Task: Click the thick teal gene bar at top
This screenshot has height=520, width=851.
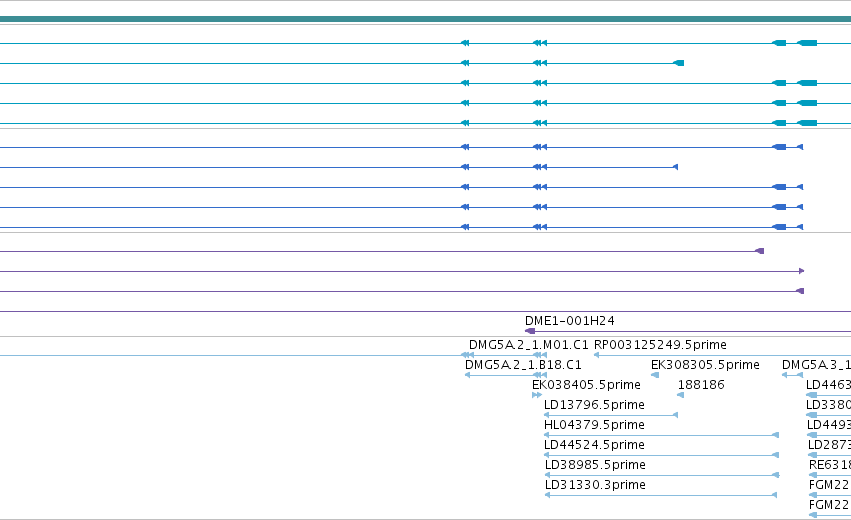Action: pos(426,19)
